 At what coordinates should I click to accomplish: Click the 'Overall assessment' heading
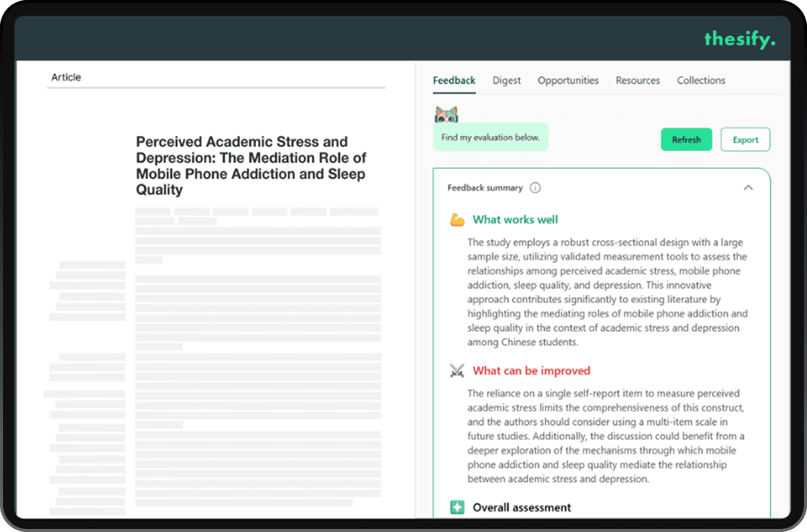(x=522, y=507)
